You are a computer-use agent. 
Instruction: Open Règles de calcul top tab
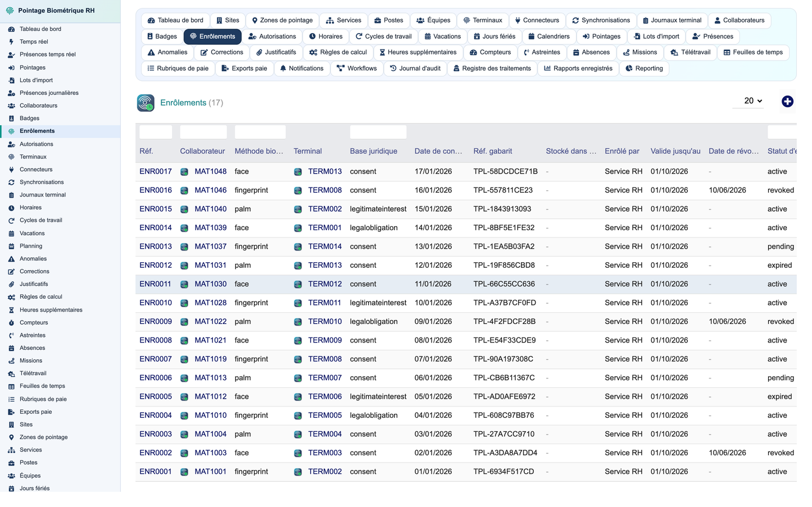(x=338, y=52)
